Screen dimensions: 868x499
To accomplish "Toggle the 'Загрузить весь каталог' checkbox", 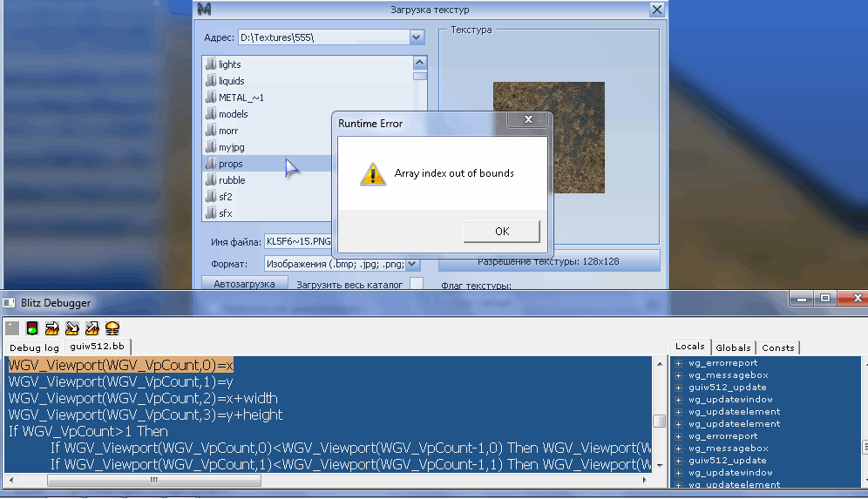I will coord(417,284).
